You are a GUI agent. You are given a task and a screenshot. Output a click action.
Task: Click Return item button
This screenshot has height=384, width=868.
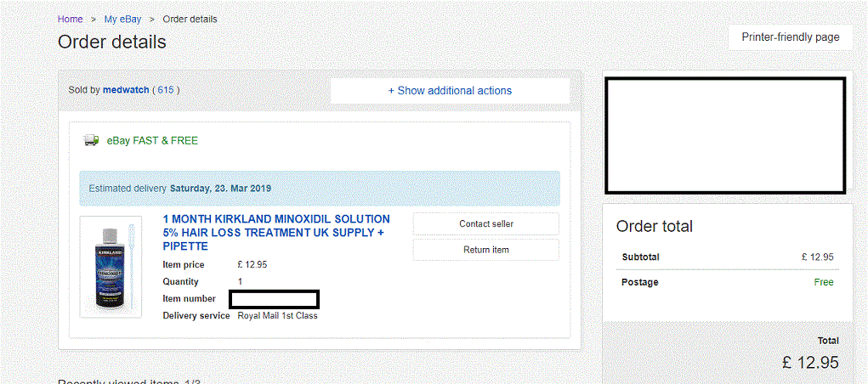tap(486, 250)
